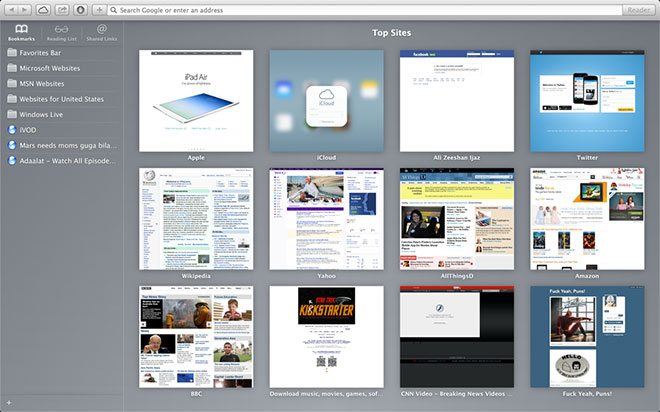Open the iVOD bookmark
The height and width of the screenshot is (412, 660).
(62, 130)
